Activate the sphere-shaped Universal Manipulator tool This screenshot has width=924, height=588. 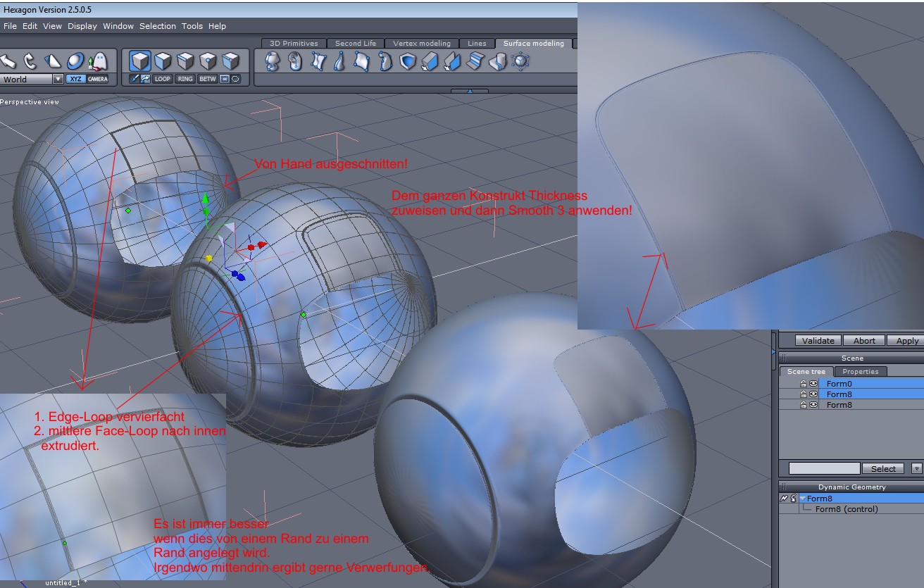tap(76, 61)
